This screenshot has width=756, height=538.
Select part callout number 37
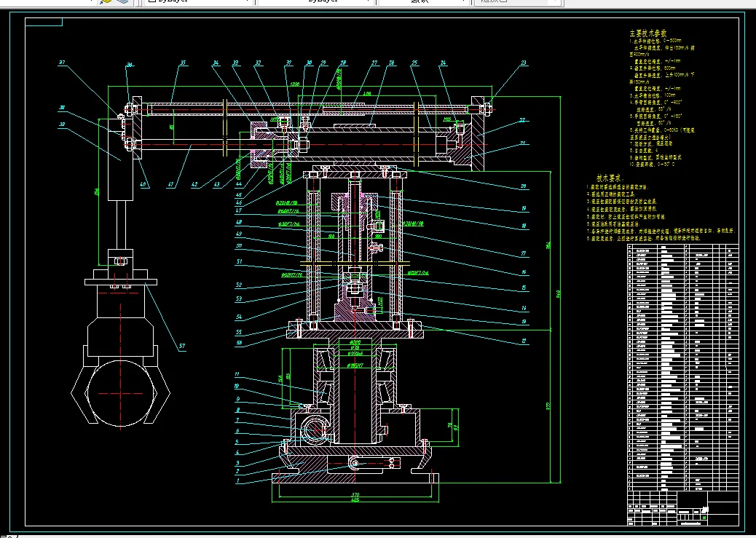click(x=62, y=63)
